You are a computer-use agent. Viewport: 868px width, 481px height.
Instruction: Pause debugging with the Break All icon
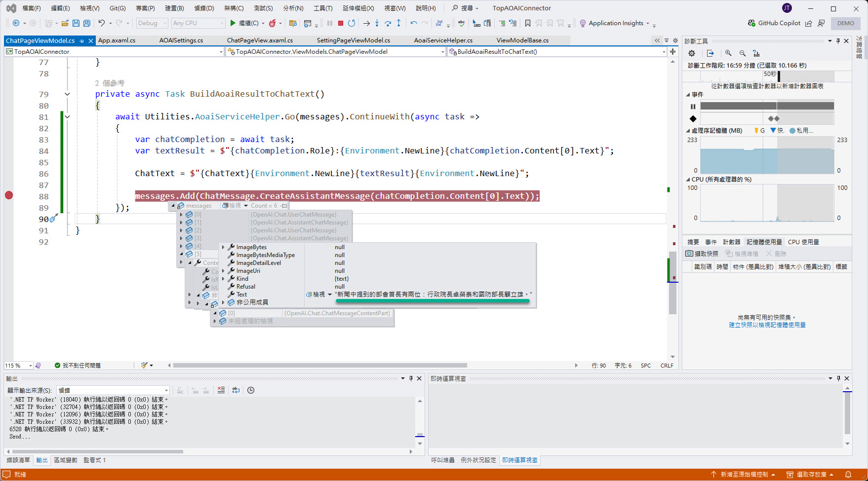pyautogui.click(x=330, y=23)
